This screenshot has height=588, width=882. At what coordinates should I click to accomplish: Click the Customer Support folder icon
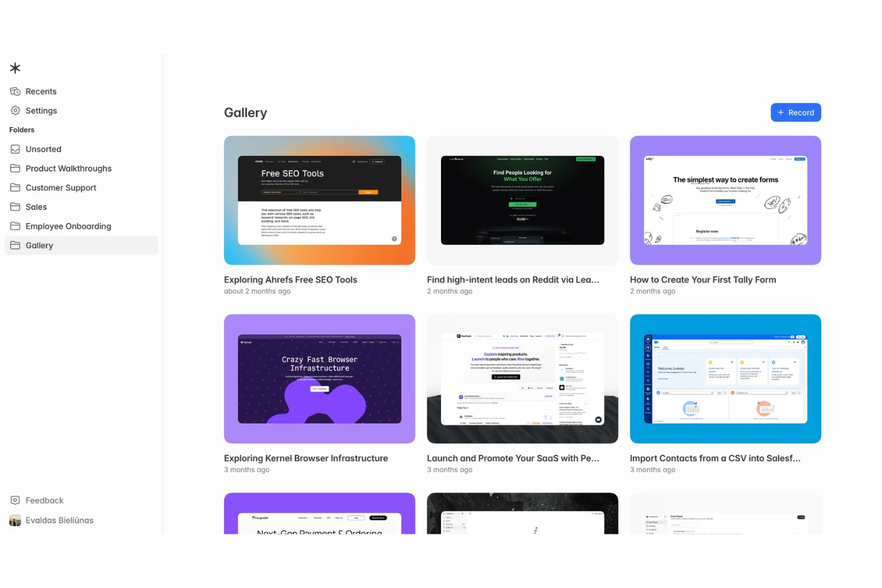(x=15, y=187)
